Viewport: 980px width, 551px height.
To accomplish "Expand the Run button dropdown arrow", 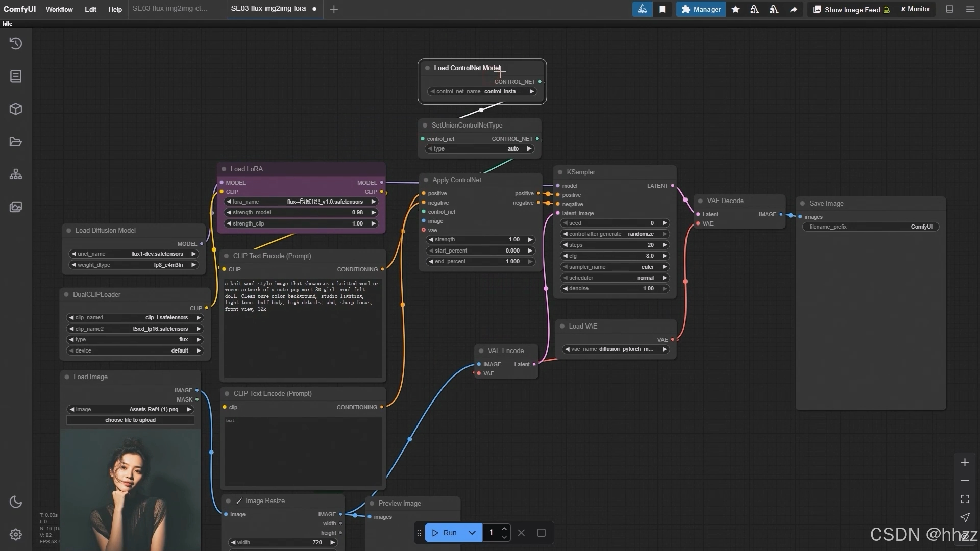I will click(472, 533).
